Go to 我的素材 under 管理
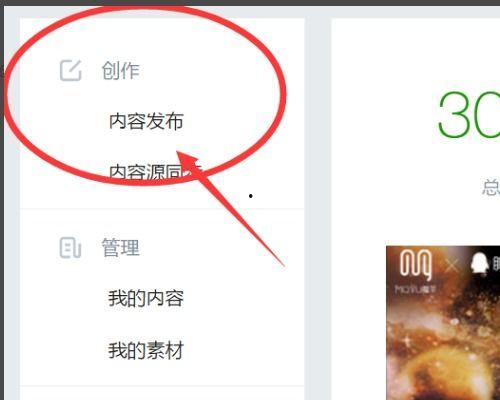 (x=146, y=350)
